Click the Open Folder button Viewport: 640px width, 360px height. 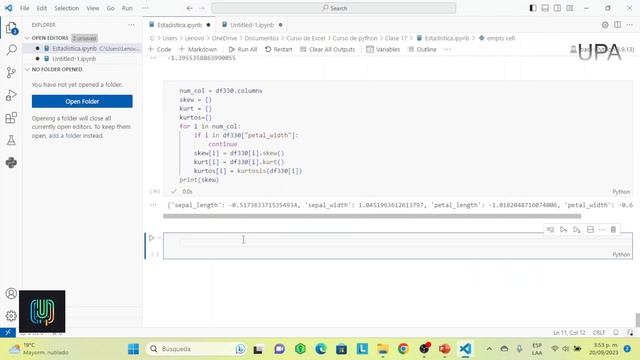pyautogui.click(x=82, y=101)
